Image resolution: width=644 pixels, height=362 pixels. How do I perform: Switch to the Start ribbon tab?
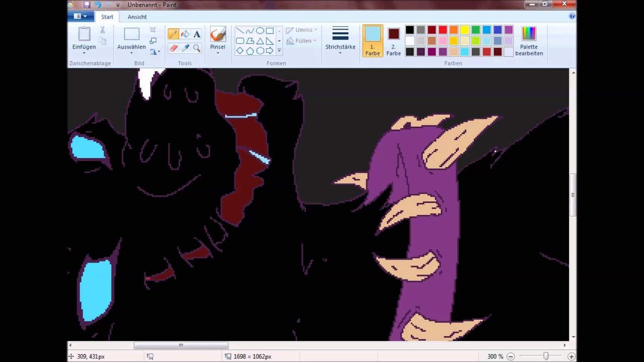click(x=107, y=17)
